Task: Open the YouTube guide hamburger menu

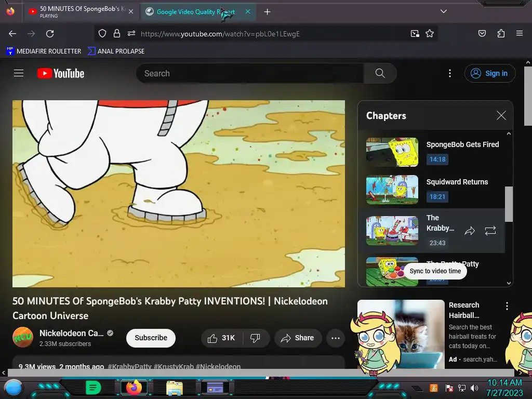Action: coord(19,73)
